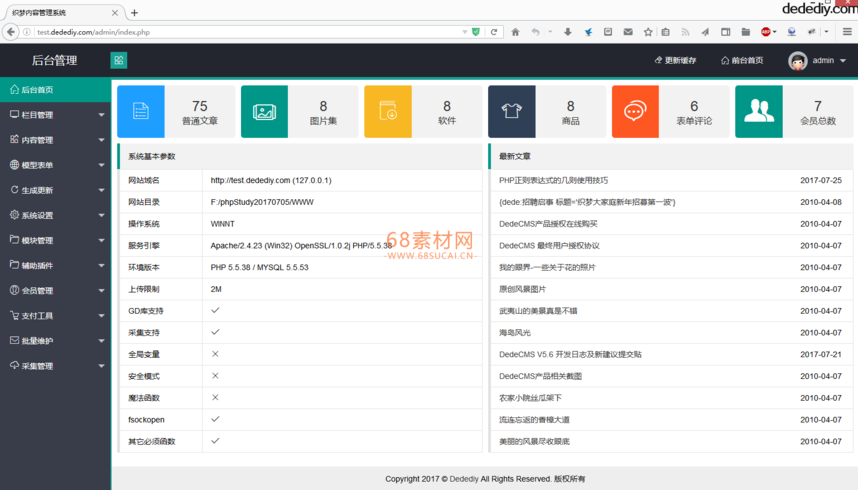Click the fsockopen row label
Screen dimensions: 858x490
point(146,419)
